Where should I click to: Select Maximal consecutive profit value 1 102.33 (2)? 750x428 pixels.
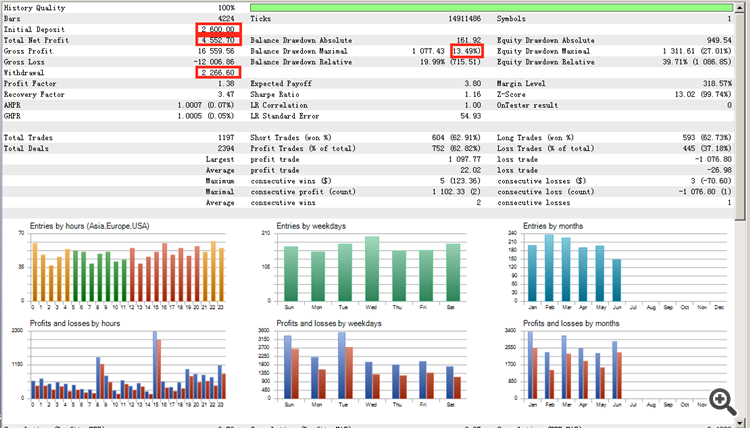point(456,192)
